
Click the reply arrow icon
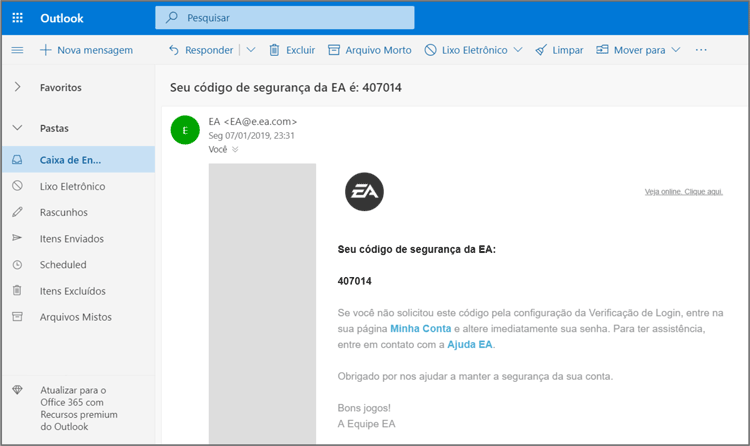click(174, 50)
